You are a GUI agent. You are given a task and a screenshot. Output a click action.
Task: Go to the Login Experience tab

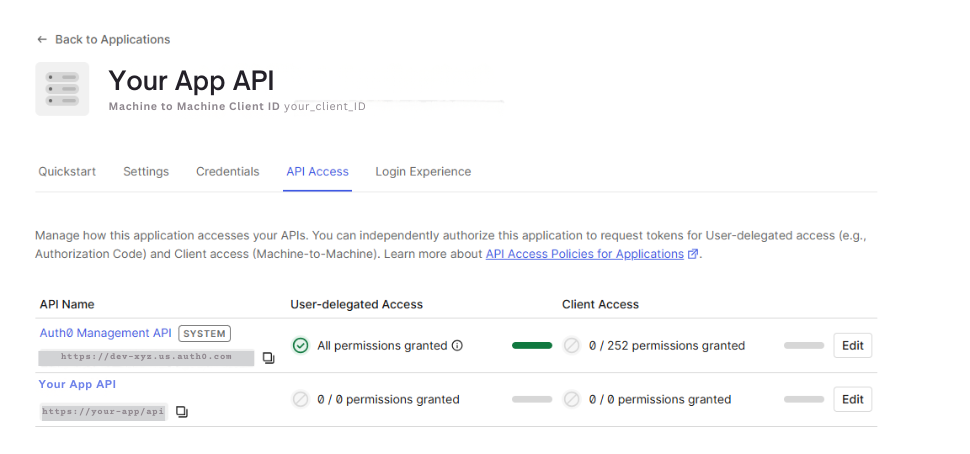423,171
